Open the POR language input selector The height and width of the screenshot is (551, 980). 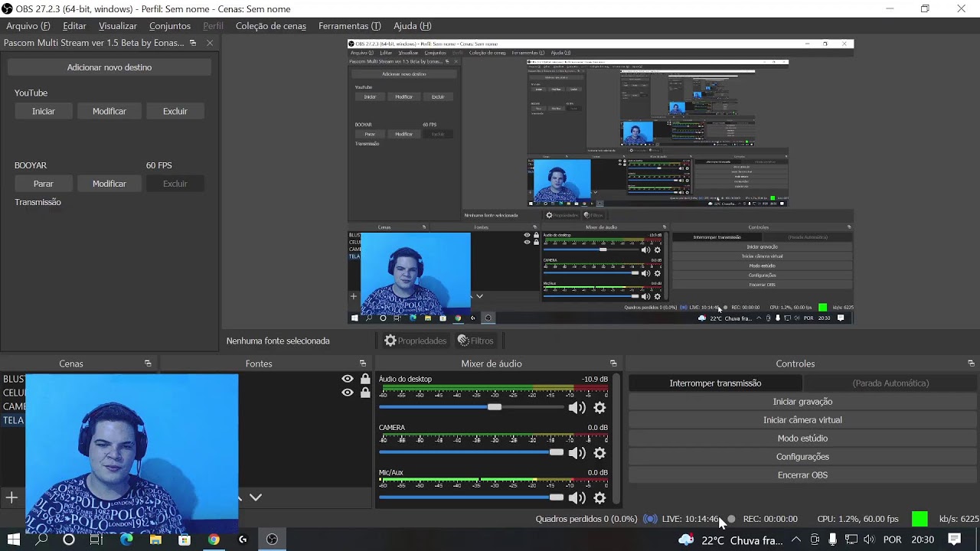(x=892, y=540)
